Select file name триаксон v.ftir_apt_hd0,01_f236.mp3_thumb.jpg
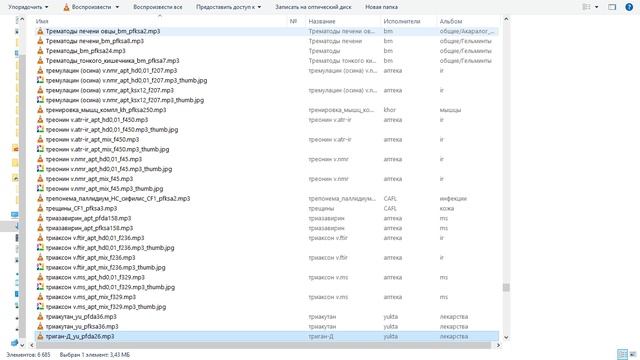The image size is (640, 360). 110,247
